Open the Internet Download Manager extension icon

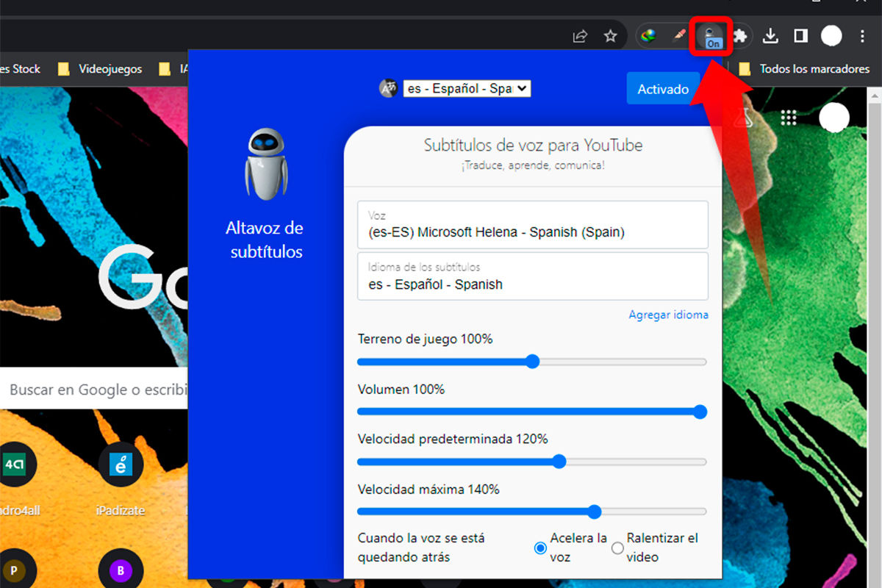648,35
